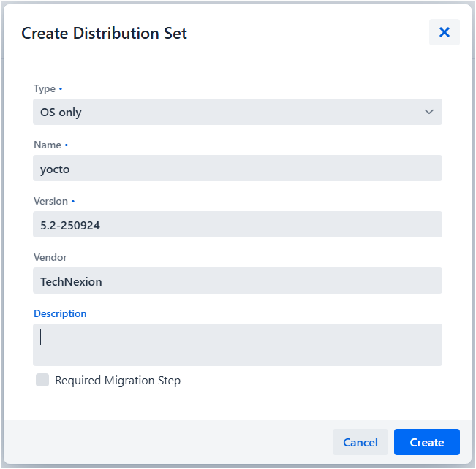Click the Vendor field label
This screenshot has width=476, height=469.
coord(50,257)
